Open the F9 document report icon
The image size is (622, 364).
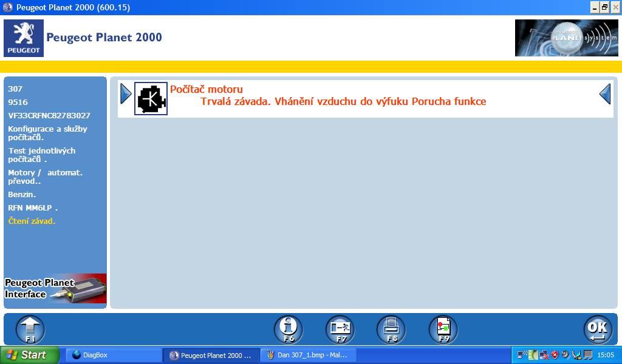point(443,329)
